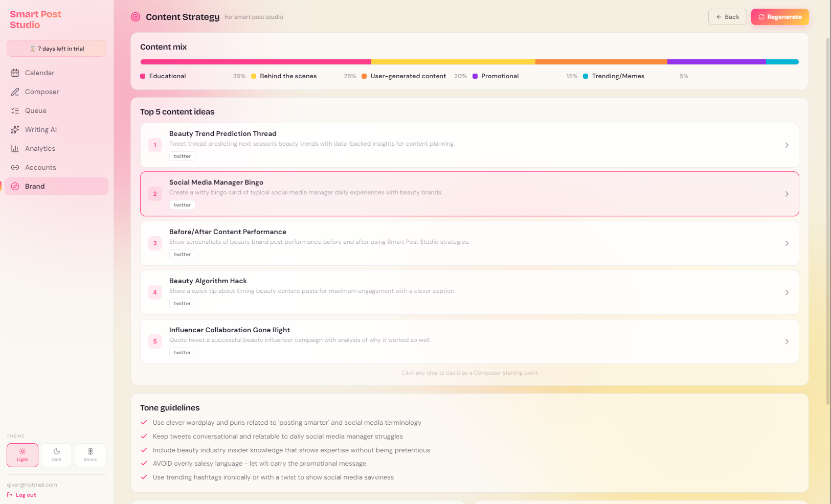
Task: Click number badge 5 on Influencer Collaboration idea
Action: tap(155, 341)
